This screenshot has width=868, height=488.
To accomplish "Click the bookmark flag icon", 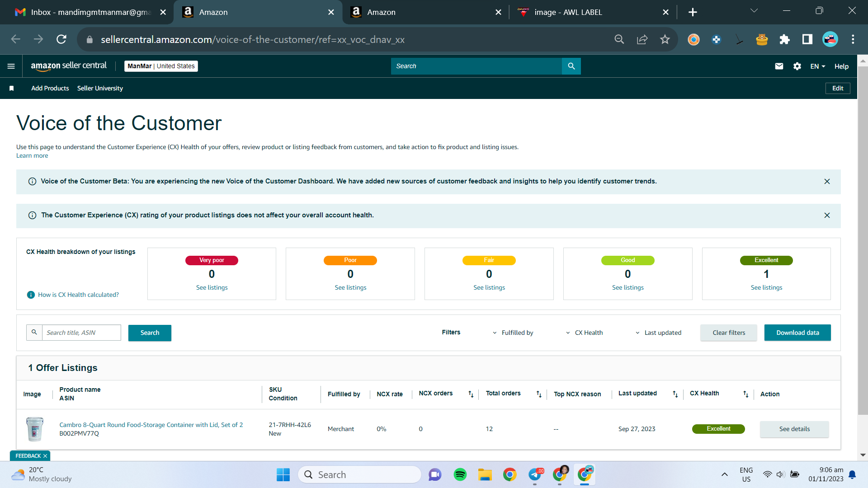I will click(x=12, y=89).
